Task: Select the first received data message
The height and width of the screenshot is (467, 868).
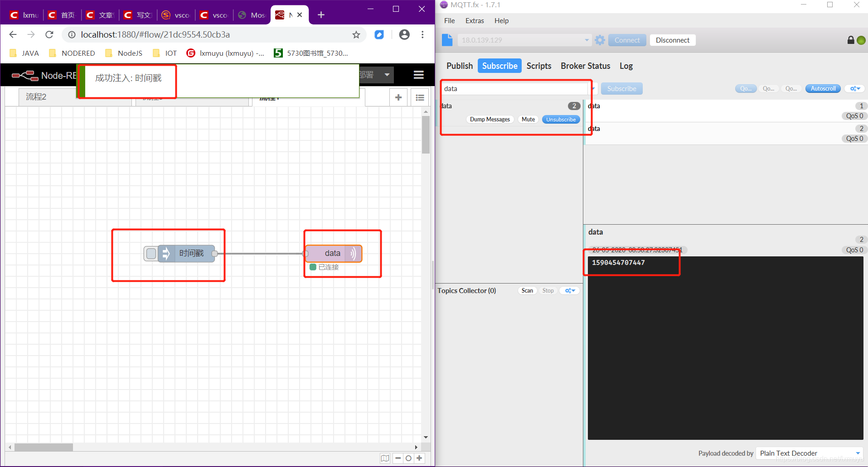Action: click(x=726, y=111)
